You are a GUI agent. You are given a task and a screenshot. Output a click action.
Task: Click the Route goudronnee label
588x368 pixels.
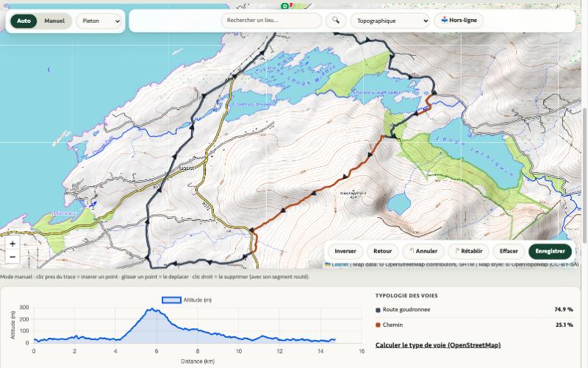406,309
